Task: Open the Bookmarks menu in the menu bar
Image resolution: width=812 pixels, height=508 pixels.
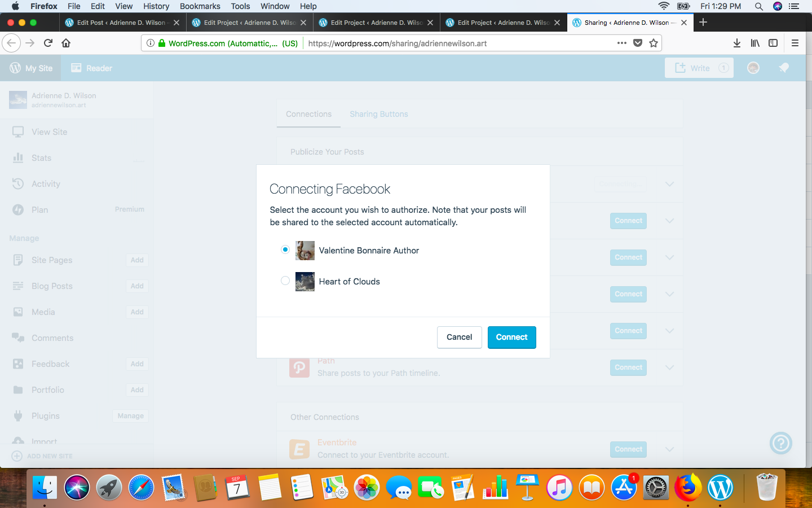Action: point(200,6)
